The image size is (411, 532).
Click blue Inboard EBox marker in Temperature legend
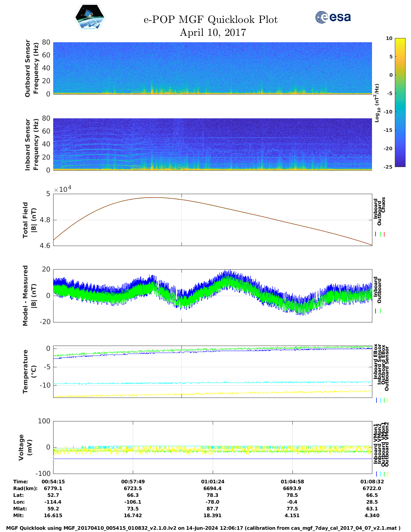[x=376, y=400]
